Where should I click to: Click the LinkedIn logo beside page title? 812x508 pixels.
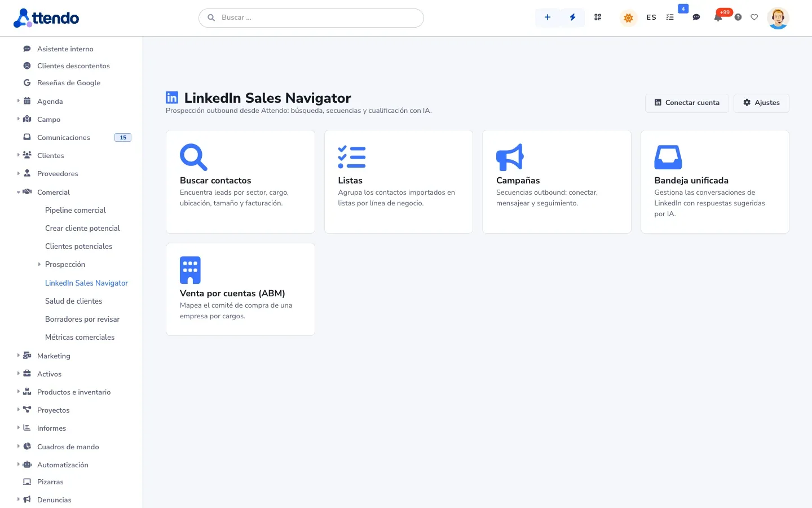pos(172,98)
